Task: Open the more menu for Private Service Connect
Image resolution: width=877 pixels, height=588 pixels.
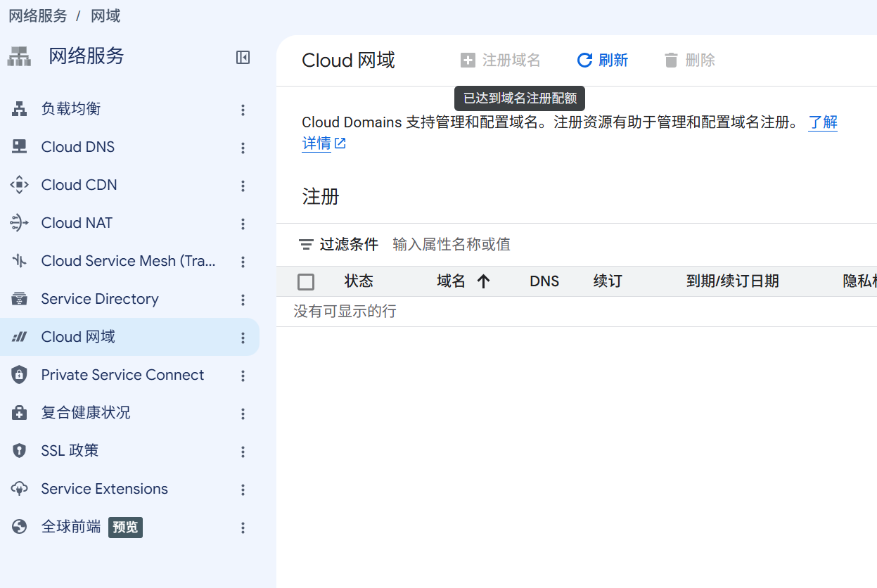Action: (243, 376)
